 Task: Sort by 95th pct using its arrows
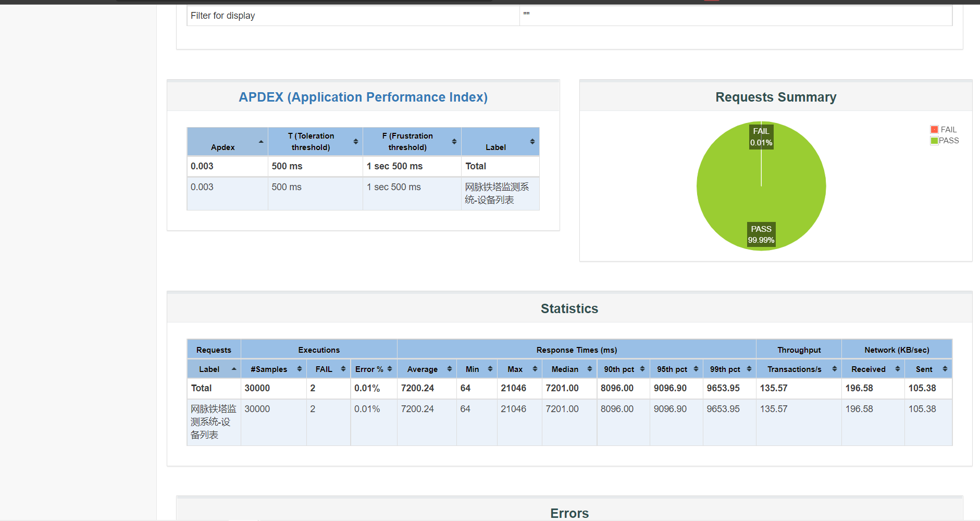[696, 369]
